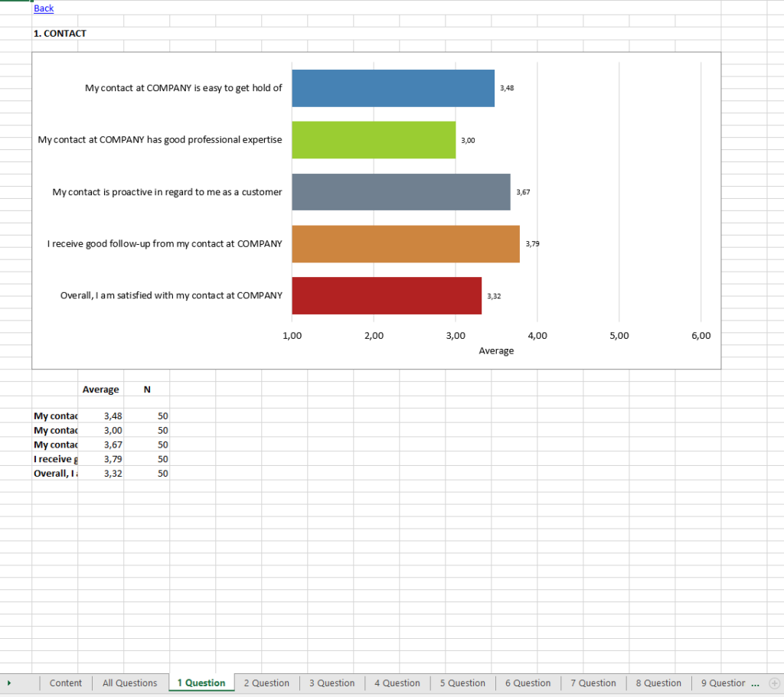This screenshot has width=784, height=697.
Task: Select the green bar showing 3,00
Action: 374,139
